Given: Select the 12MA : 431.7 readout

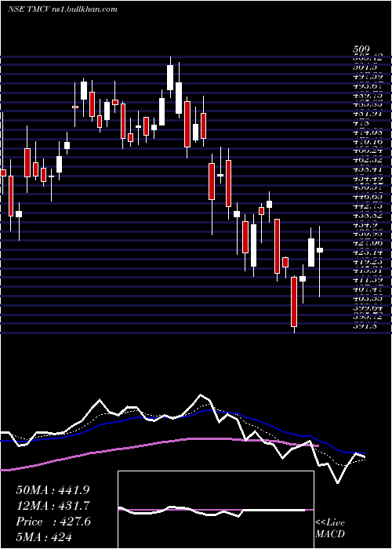Looking at the screenshot, I should pyautogui.click(x=53, y=506).
